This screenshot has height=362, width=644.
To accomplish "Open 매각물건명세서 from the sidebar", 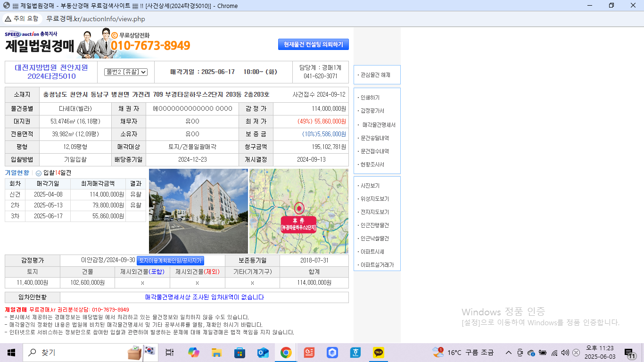I will [379, 125].
